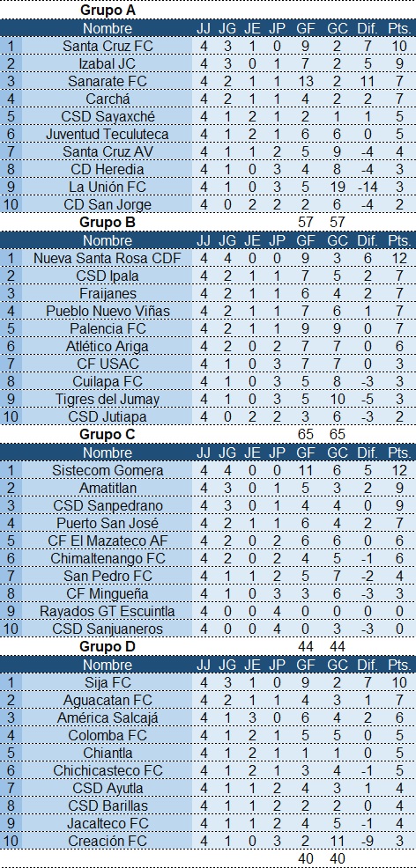Select the Santa Cruz FC team cell
Image resolution: width=416 pixels, height=868 pixels.
pos(108,46)
